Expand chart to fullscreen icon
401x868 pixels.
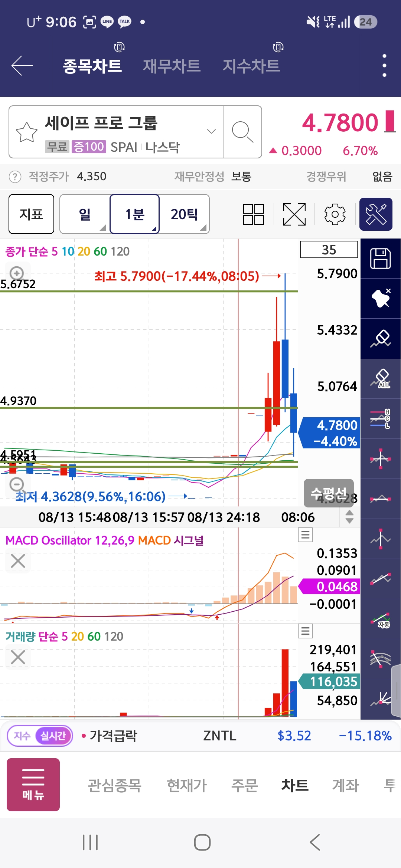(x=294, y=214)
